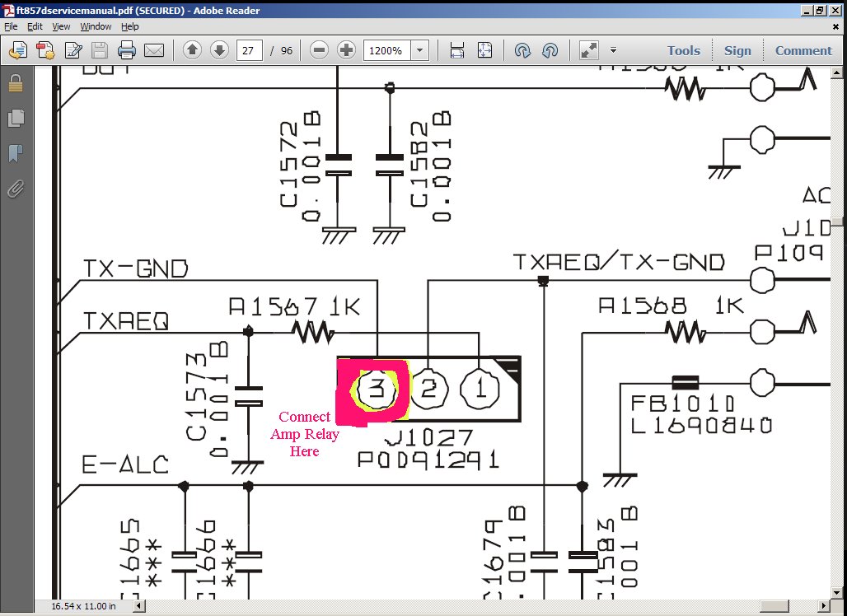Screen dimensions: 847x616
Task: Click the page number field showing 27
Action: coord(250,50)
